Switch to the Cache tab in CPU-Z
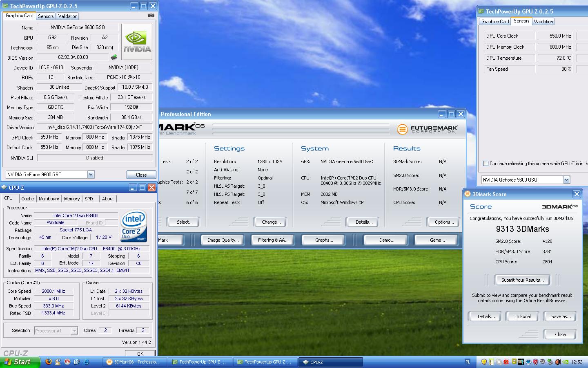588x368 pixels. pyautogui.click(x=27, y=199)
